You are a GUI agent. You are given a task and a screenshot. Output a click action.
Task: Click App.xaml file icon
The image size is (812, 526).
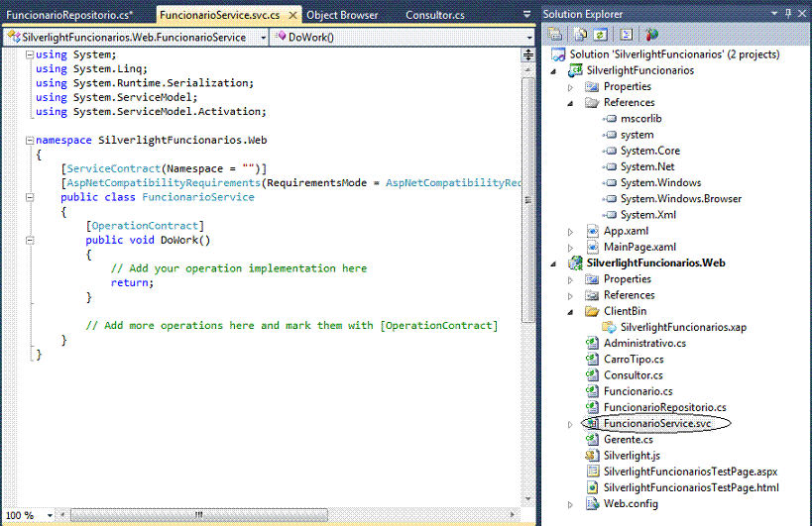[x=593, y=231]
